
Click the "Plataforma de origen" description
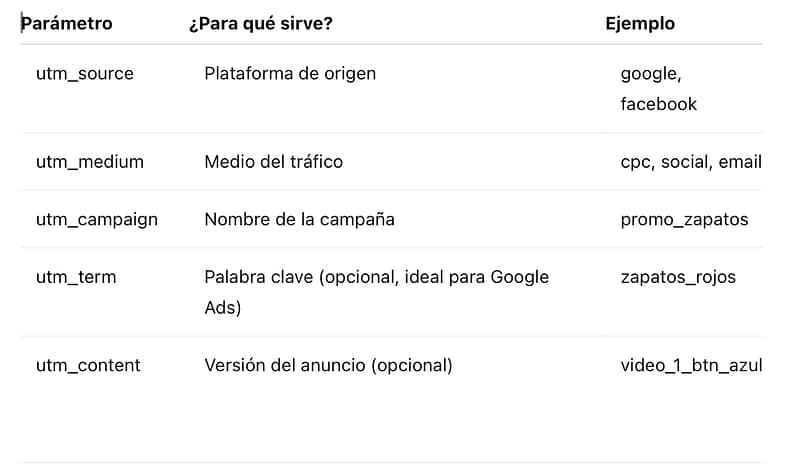pyautogui.click(x=290, y=74)
